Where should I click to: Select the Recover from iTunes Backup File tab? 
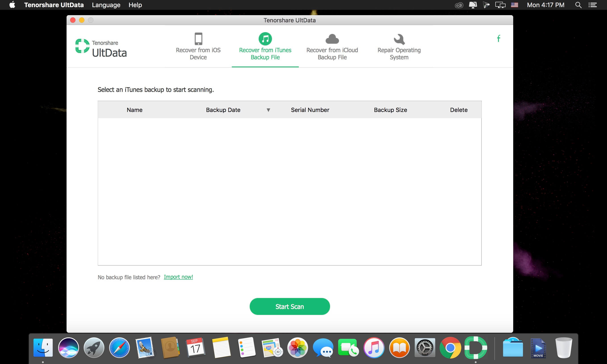(x=265, y=46)
